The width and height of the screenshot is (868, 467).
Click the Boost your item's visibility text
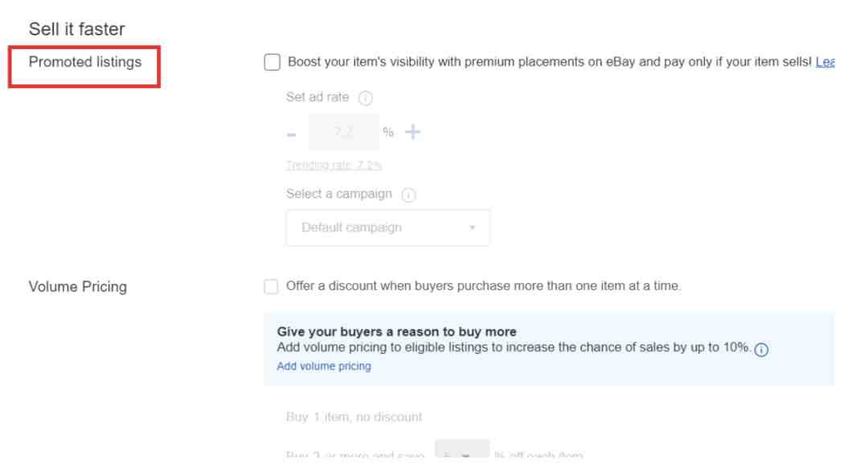[550, 62]
